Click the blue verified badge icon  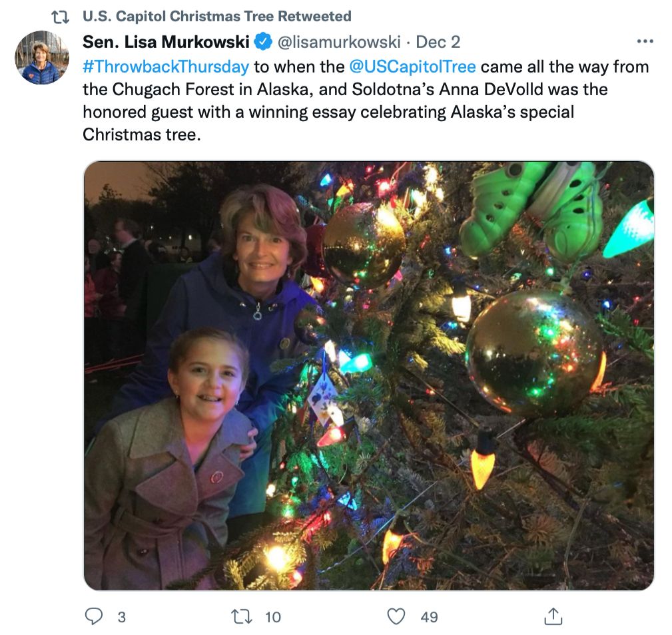click(264, 42)
